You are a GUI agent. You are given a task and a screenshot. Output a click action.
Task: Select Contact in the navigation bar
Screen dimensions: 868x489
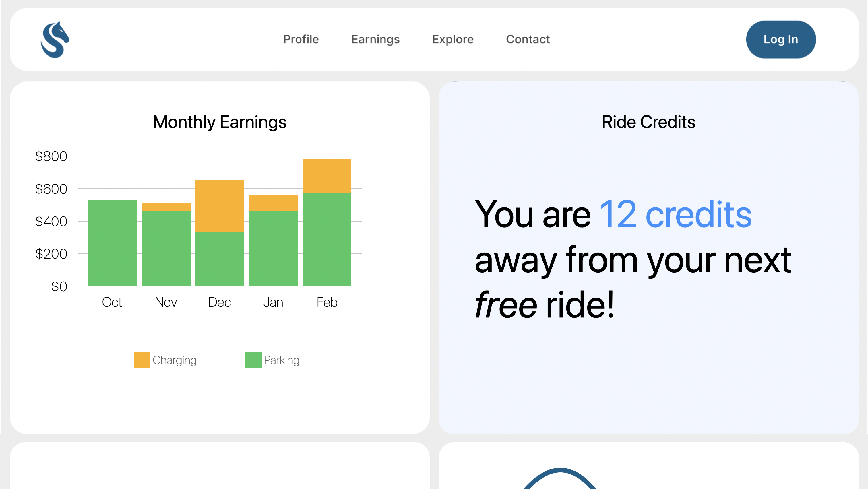coord(528,39)
